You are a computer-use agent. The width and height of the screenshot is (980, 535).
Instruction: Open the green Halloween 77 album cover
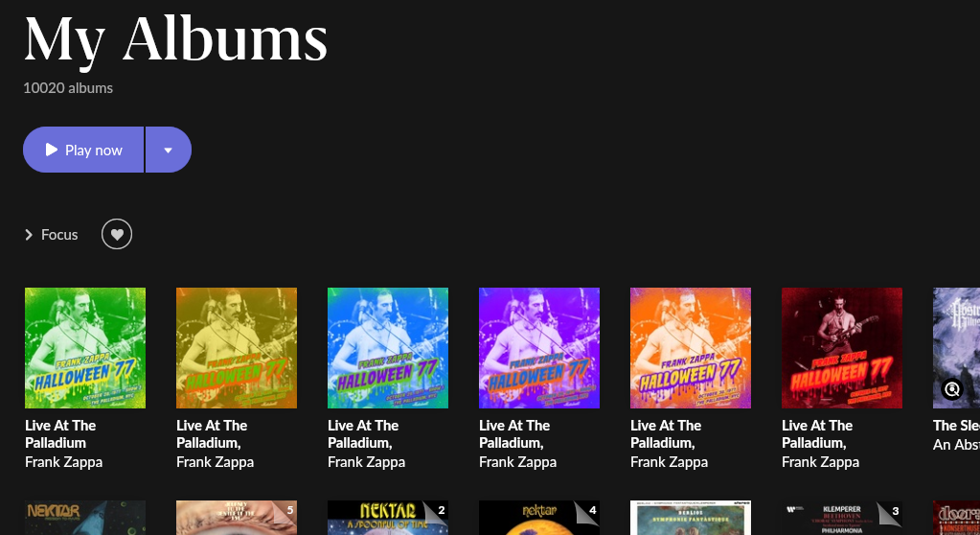(x=85, y=348)
